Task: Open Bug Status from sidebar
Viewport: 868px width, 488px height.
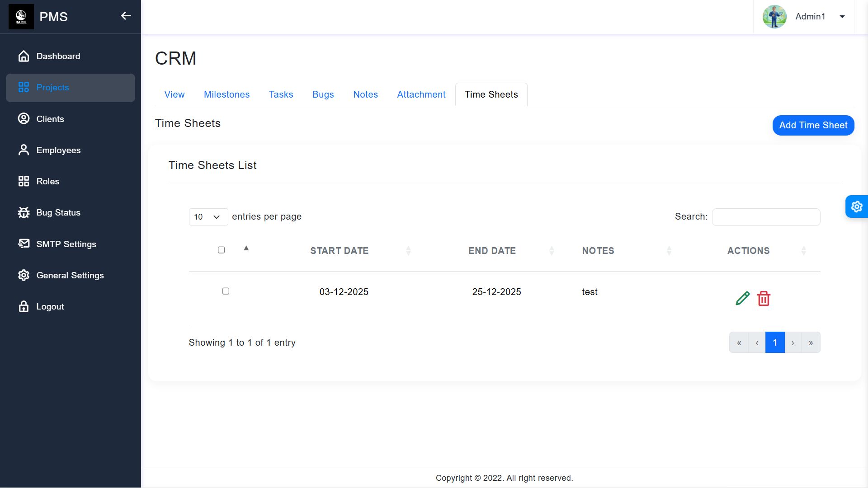Action: [x=58, y=212]
